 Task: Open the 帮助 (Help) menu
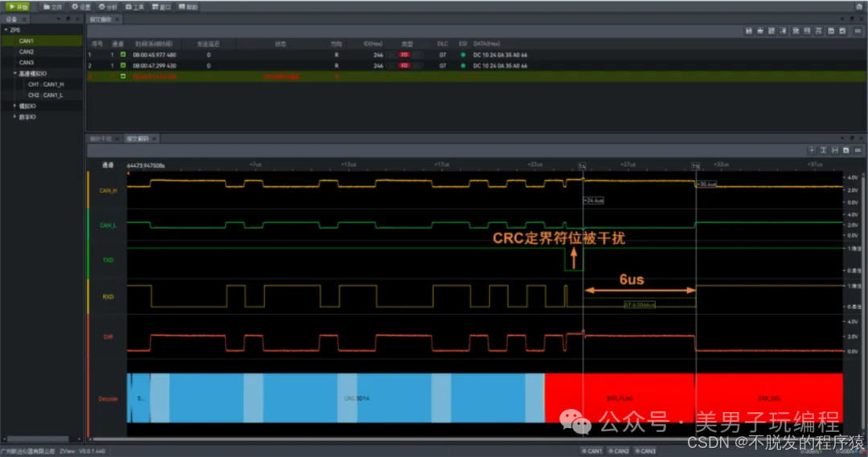(x=188, y=6)
